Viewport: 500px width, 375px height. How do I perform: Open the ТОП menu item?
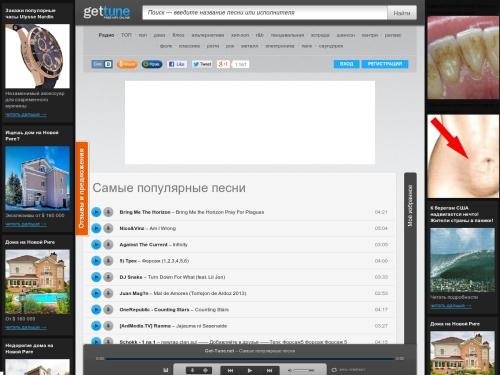click(126, 35)
